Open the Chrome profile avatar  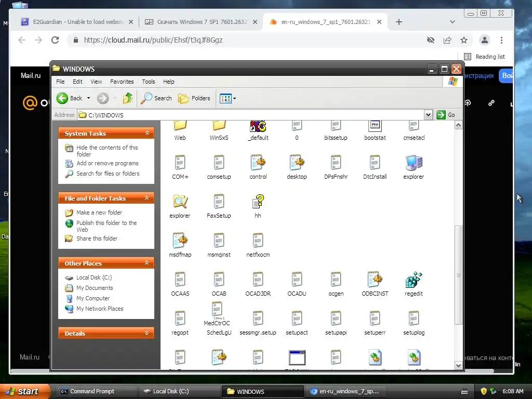point(485,40)
